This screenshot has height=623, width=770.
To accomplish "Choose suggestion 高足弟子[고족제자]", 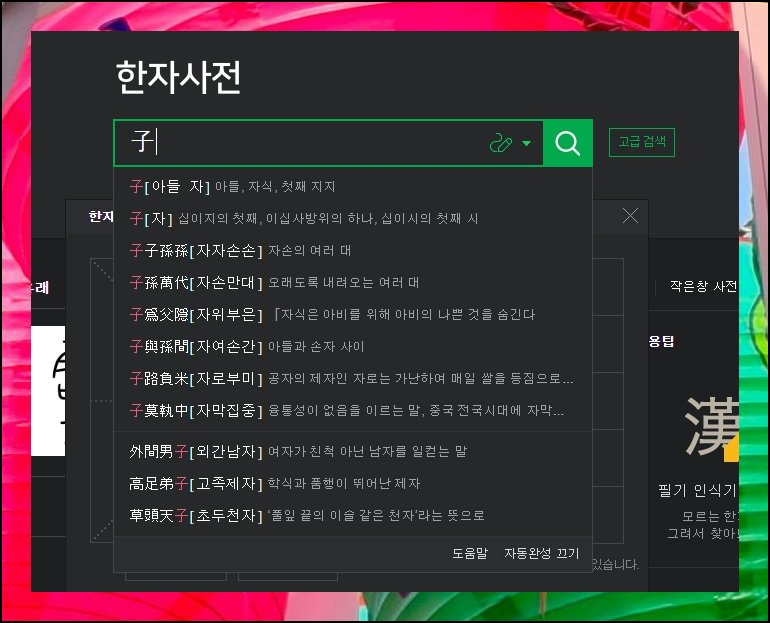I will 353,484.
